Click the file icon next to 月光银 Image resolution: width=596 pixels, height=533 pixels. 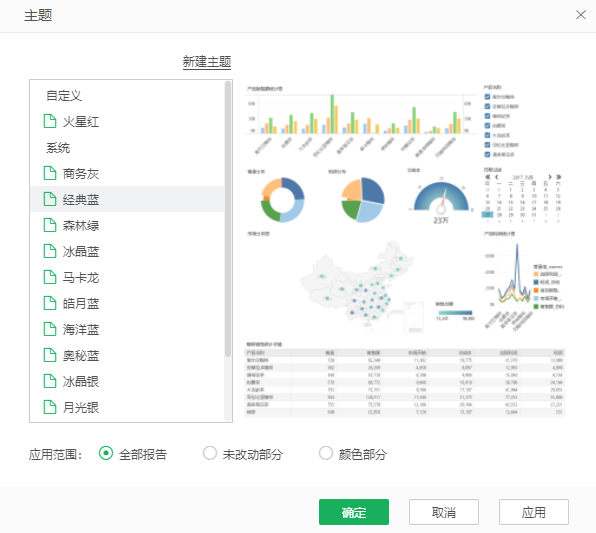pos(50,407)
